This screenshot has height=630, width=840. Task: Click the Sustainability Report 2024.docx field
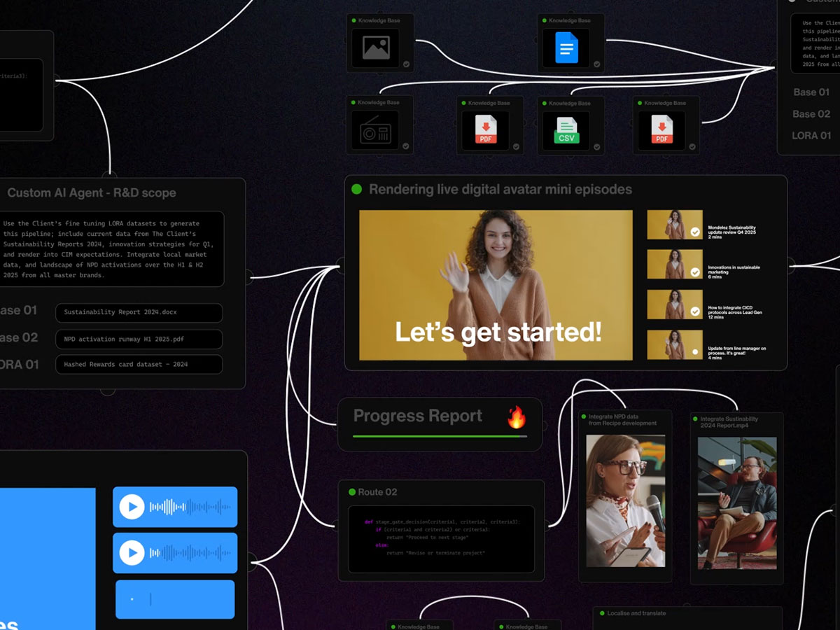click(139, 313)
